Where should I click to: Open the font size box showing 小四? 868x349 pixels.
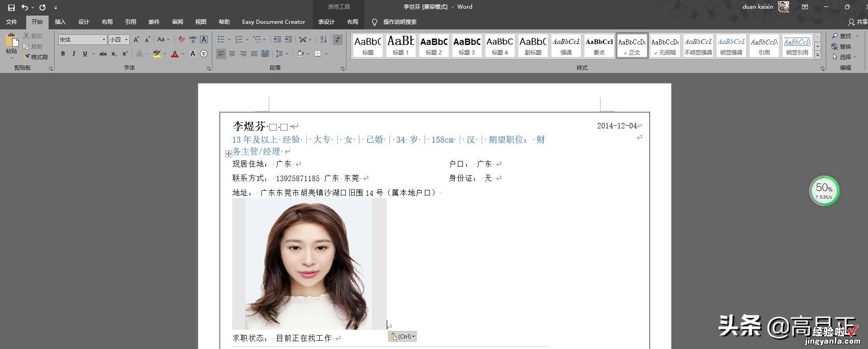[x=119, y=40]
